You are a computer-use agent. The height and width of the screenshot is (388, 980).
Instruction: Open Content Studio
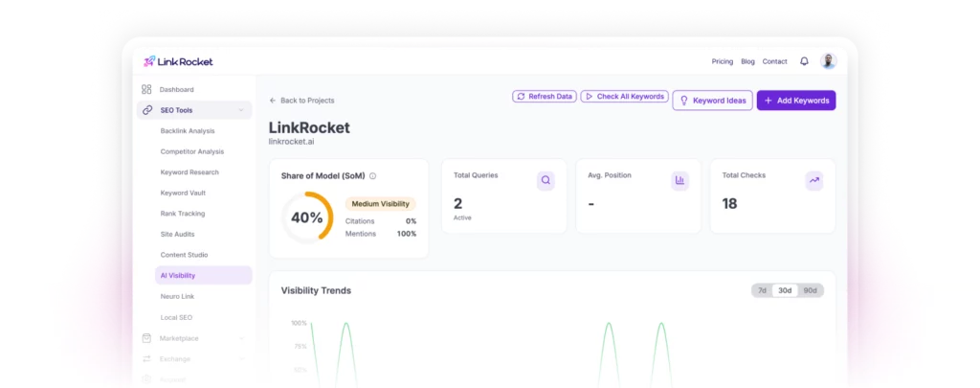(185, 255)
